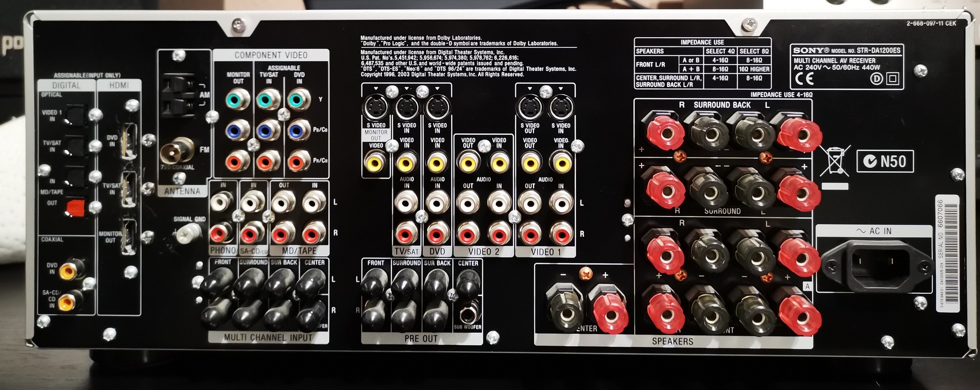980x390 pixels.
Task: Click the double-insulation square symbol on model label
Action: 893,78
